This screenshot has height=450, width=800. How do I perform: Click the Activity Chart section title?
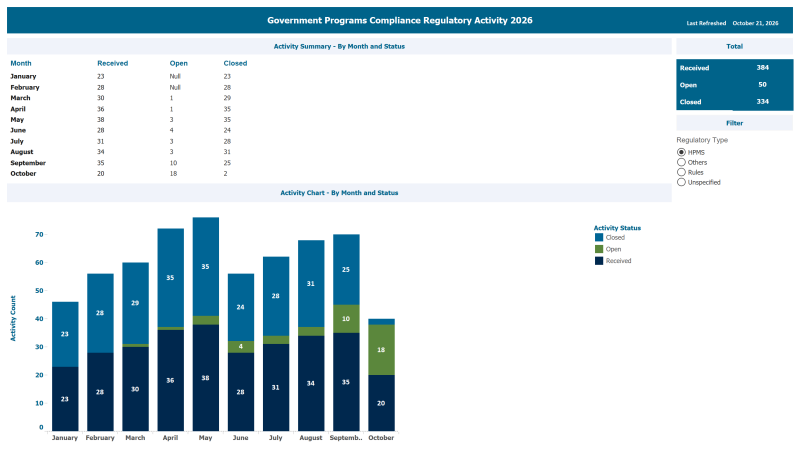point(339,193)
